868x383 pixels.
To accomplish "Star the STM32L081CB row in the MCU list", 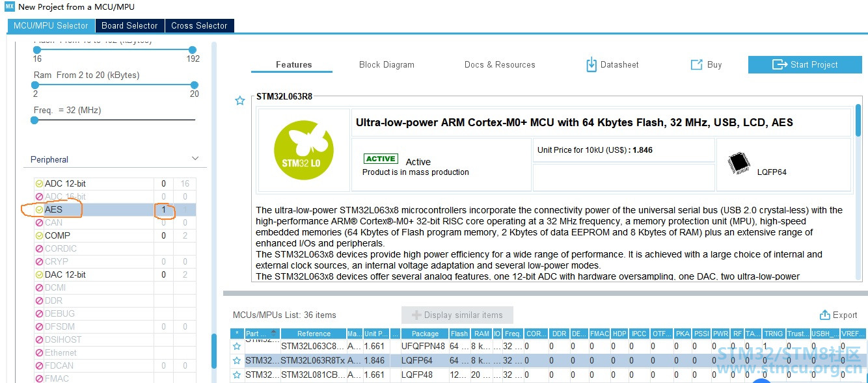I will (237, 375).
